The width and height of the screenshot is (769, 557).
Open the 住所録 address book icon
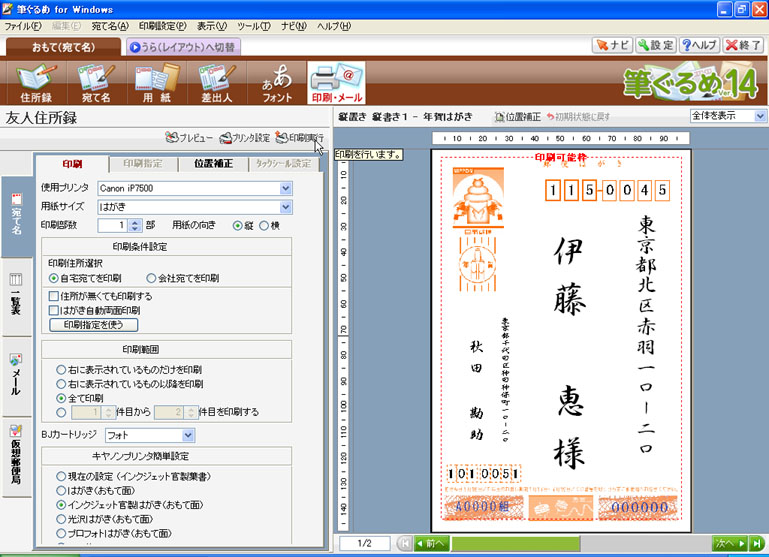tap(36, 83)
